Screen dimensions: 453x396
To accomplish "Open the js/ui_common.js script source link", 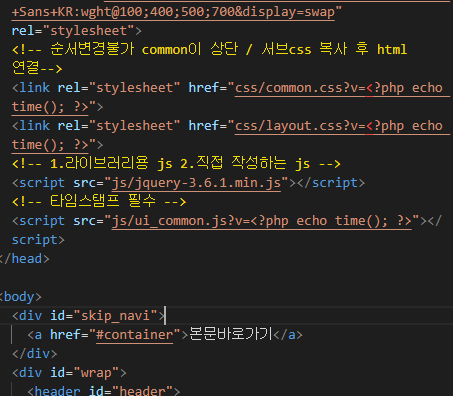I will pyautogui.click(x=262, y=221).
